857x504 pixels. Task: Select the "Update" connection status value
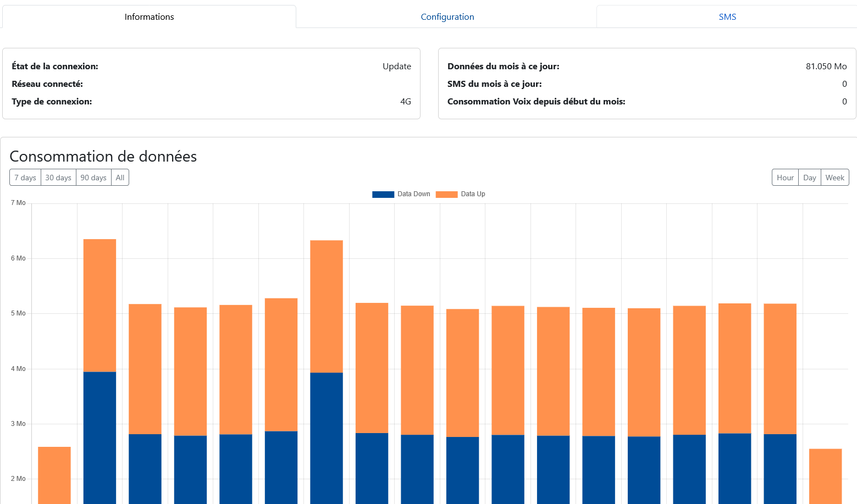coord(397,67)
